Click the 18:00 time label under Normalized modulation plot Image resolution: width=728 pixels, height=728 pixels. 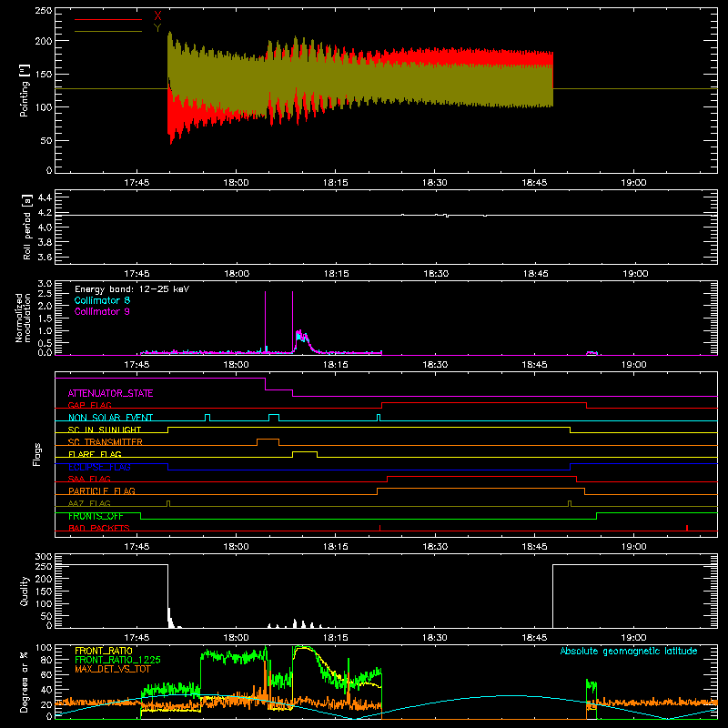coord(236,365)
